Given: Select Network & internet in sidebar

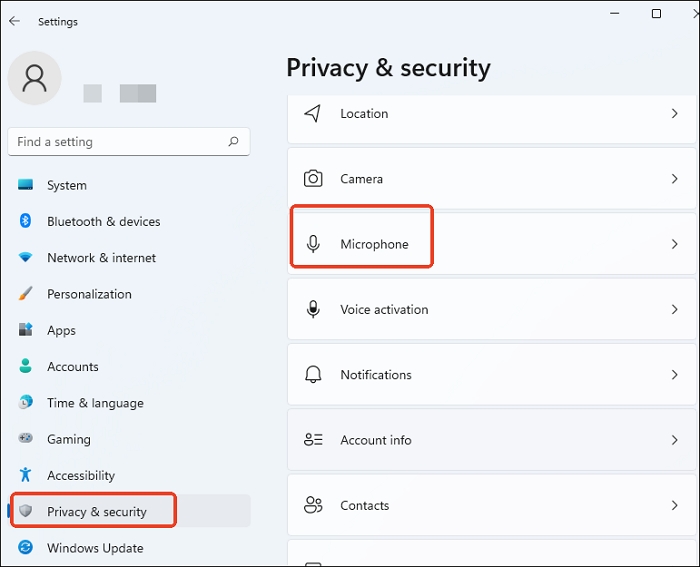Looking at the screenshot, I should 101,258.
